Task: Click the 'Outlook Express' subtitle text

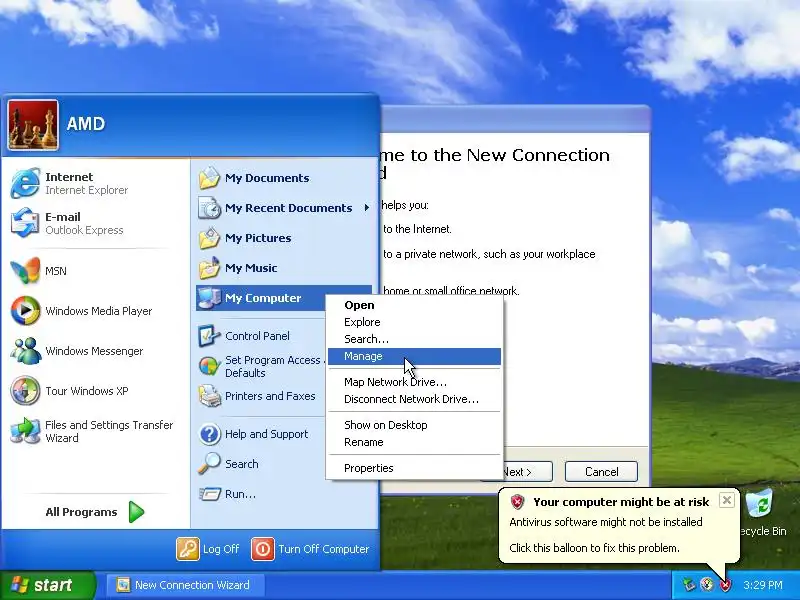Action: click(84, 230)
